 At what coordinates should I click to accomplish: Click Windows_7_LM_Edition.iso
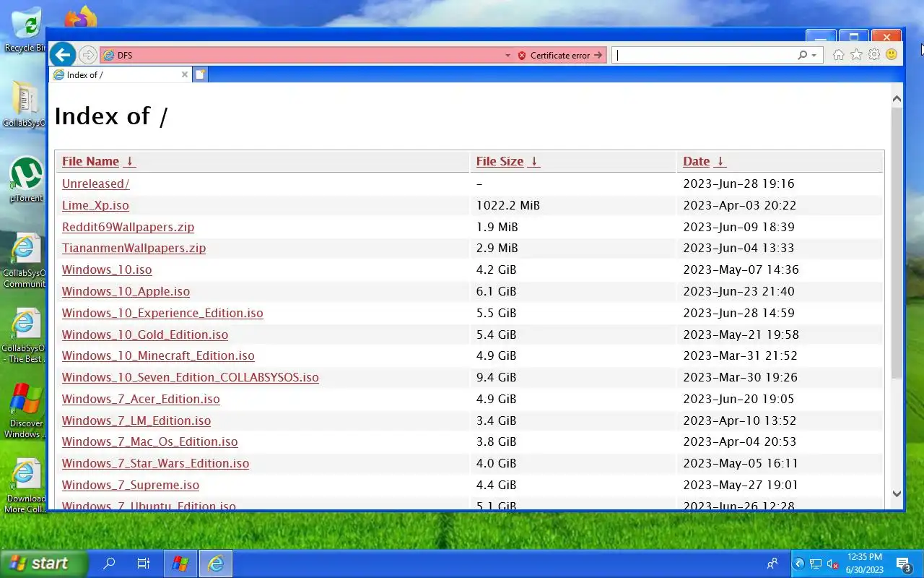coord(136,420)
